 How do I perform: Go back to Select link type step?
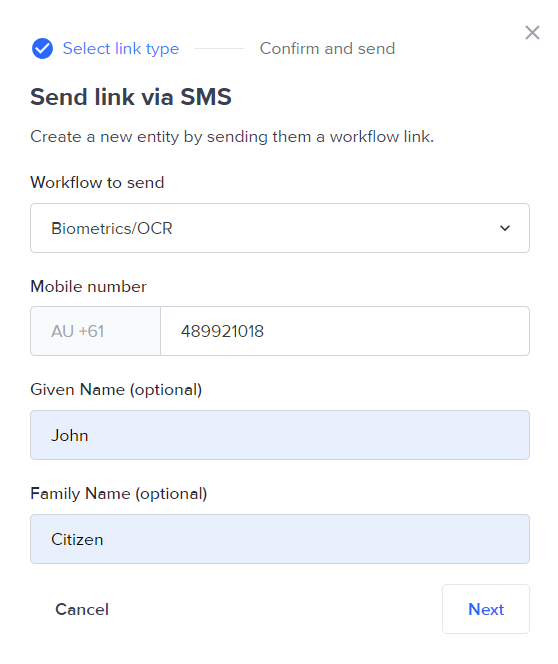121,49
